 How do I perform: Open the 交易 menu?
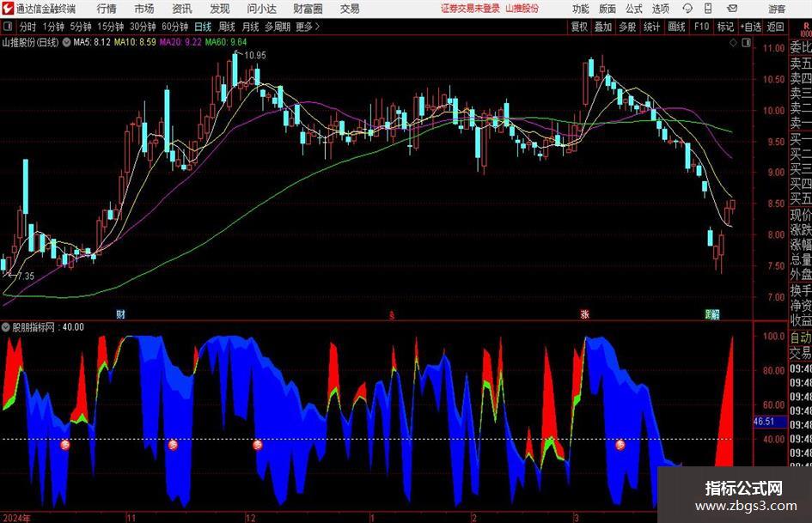point(350,9)
